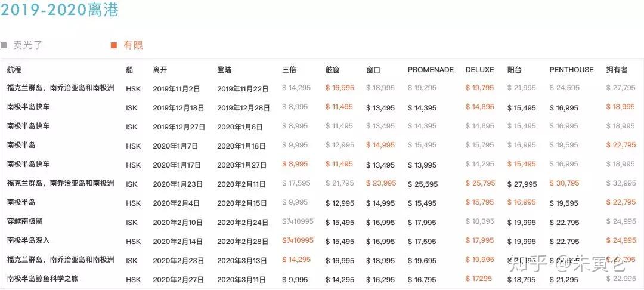Image resolution: width=644 pixels, height=290 pixels.
Task: Click the 三倍 column header
Action: 289,70
